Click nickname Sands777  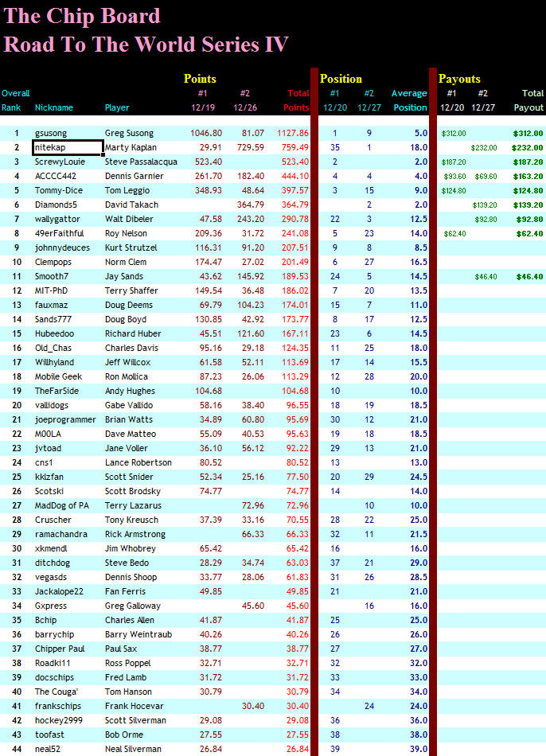[53, 319]
